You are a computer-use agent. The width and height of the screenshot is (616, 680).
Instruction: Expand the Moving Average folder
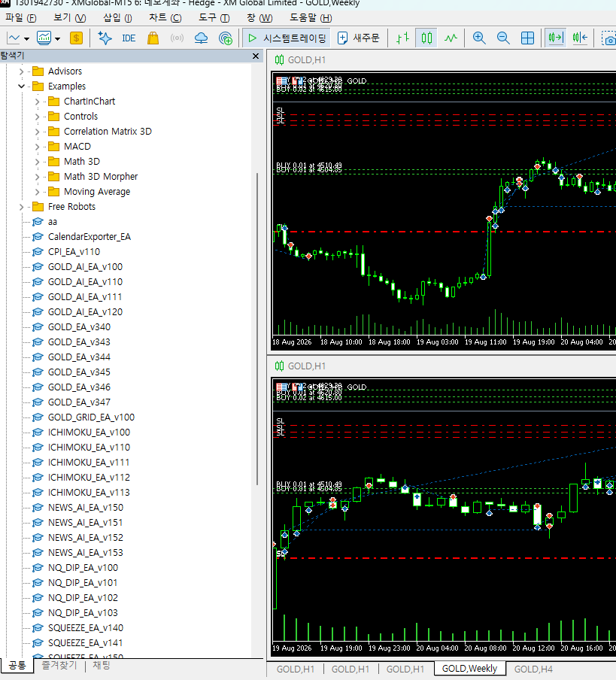37,192
